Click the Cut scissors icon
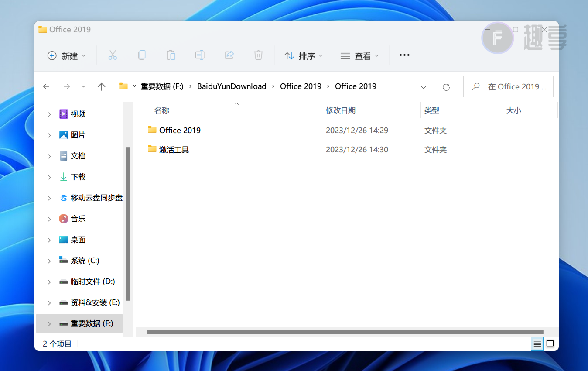Image resolution: width=588 pixels, height=371 pixels. point(113,55)
